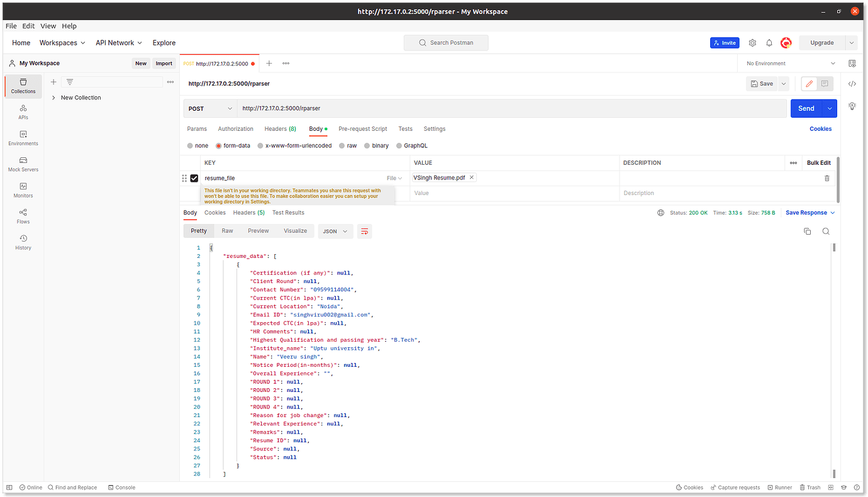868x497 pixels.
Task: Open the Collections panel in the sidebar
Action: (23, 86)
